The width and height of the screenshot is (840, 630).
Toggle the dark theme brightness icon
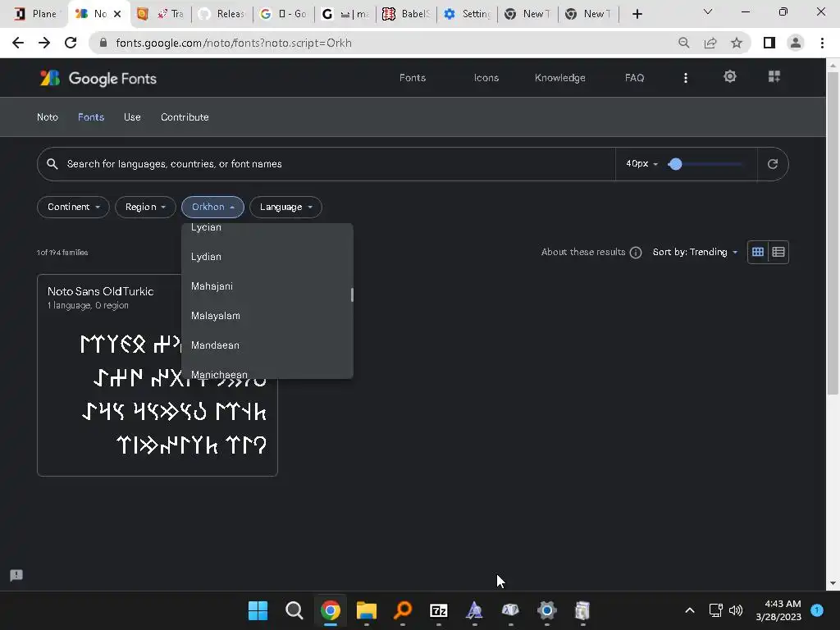(x=729, y=76)
